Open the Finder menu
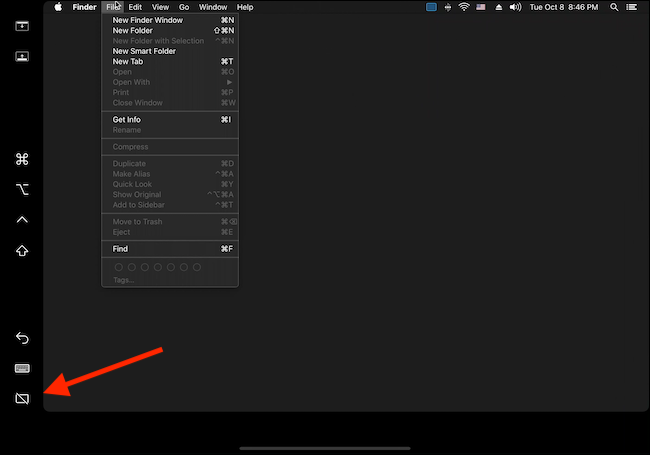The height and width of the screenshot is (455, 650). [85, 7]
